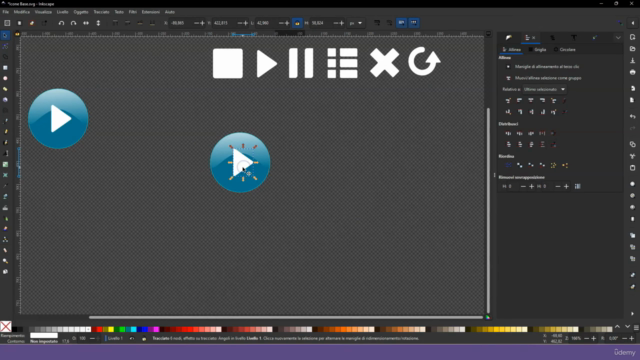Image resolution: width=640 pixels, height=360 pixels.
Task: Show previous palette row arrow
Action: point(618,327)
